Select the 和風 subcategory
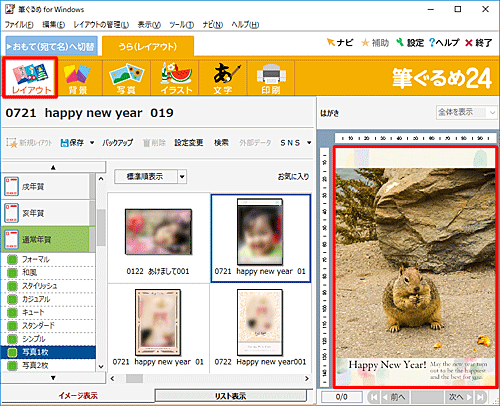 [48, 273]
